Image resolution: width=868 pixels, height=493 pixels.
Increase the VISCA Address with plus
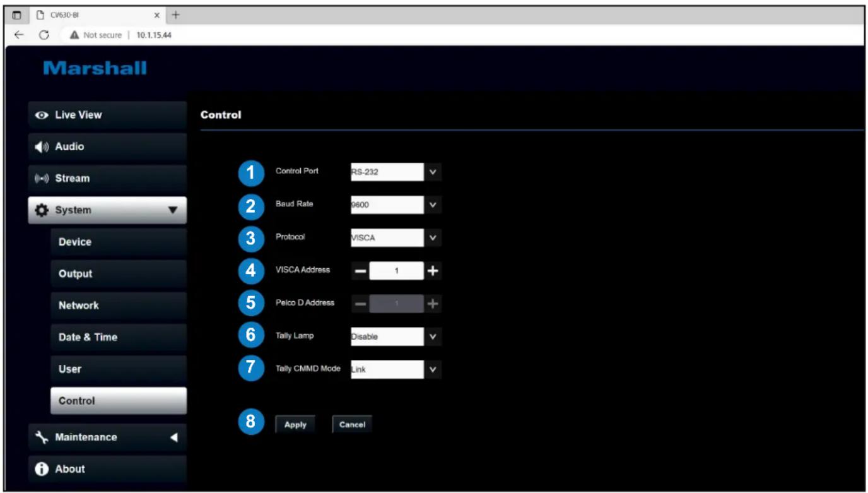coord(433,271)
